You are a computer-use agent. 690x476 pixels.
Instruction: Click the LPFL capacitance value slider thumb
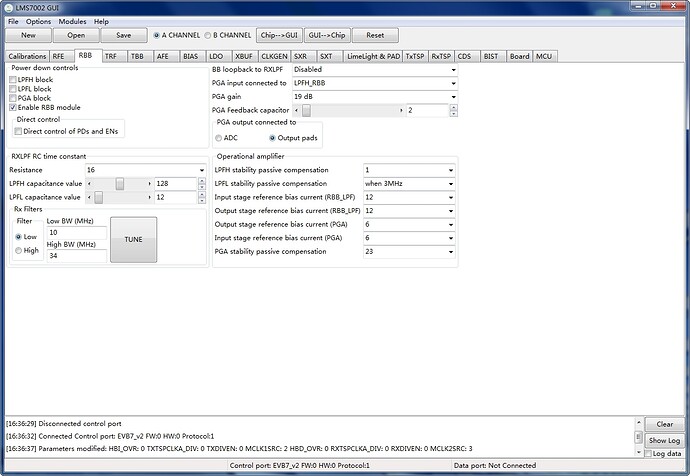[x=99, y=197]
